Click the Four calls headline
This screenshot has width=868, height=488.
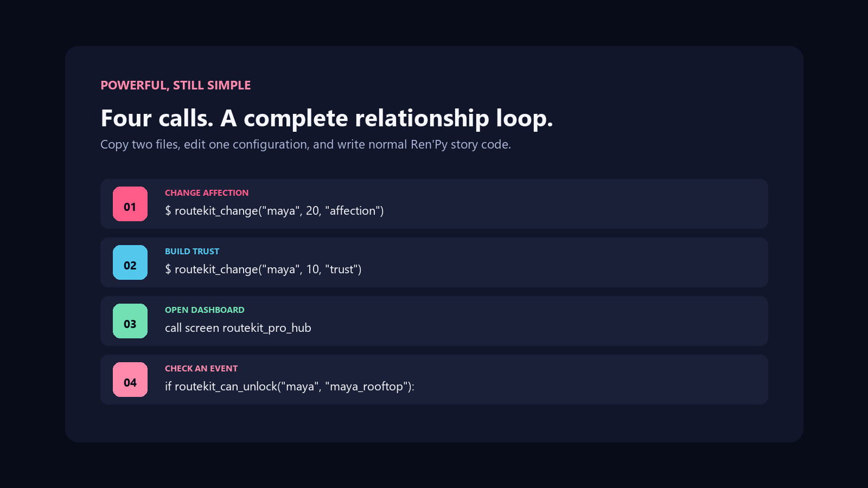[x=327, y=118]
